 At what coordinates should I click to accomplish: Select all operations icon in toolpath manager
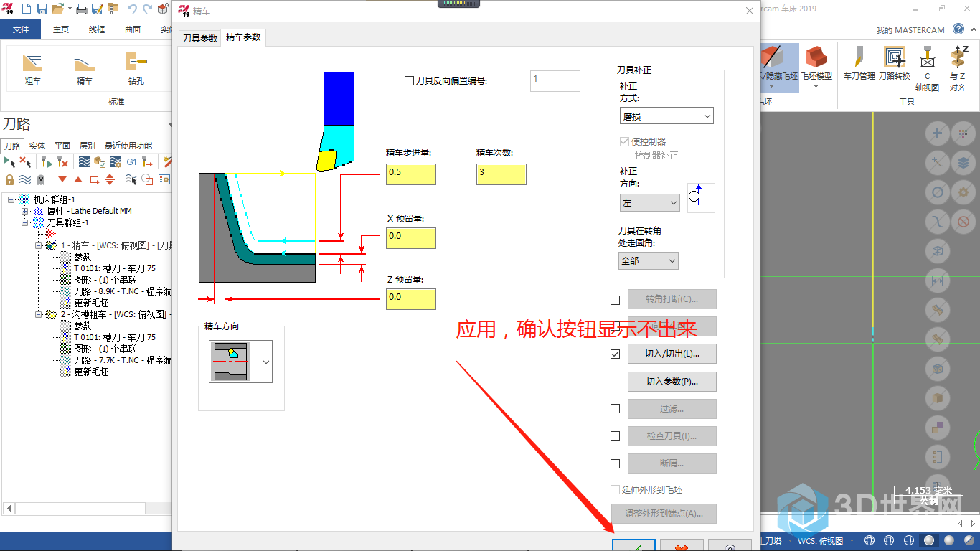pyautogui.click(x=9, y=162)
